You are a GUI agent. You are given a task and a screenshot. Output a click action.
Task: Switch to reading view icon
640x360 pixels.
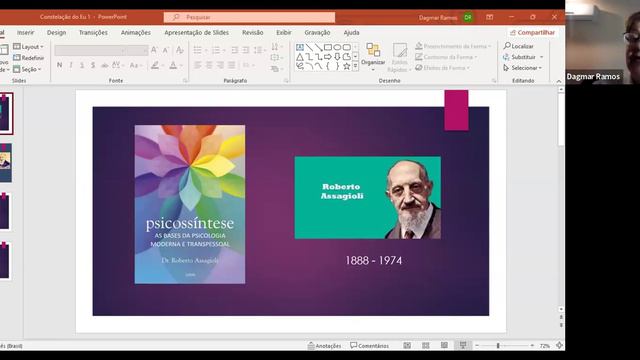[x=444, y=346]
